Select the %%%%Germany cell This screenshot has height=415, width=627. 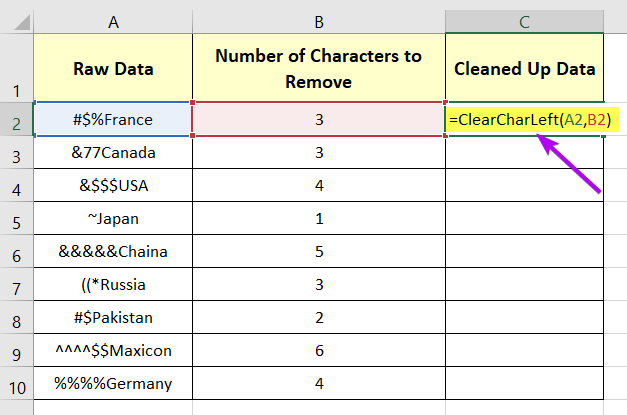click(x=113, y=383)
